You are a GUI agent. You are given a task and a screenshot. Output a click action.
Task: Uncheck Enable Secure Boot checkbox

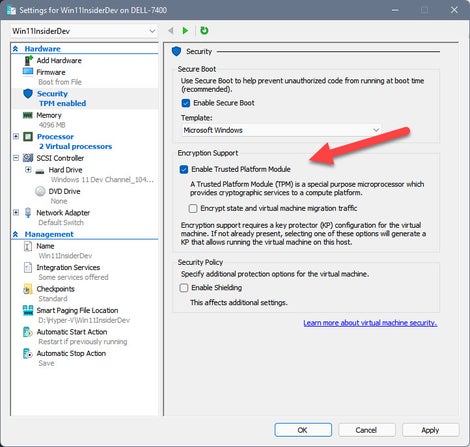click(186, 103)
